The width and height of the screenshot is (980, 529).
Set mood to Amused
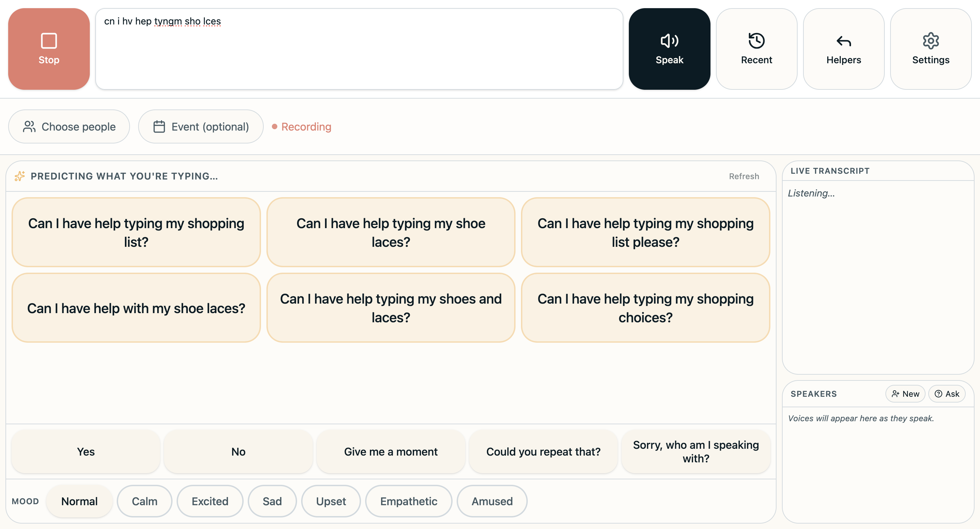point(492,501)
